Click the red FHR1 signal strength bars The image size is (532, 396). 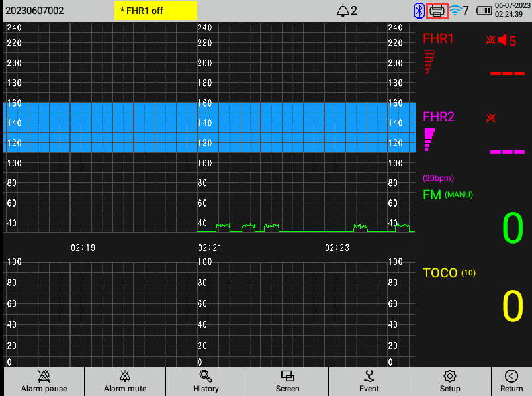(429, 62)
